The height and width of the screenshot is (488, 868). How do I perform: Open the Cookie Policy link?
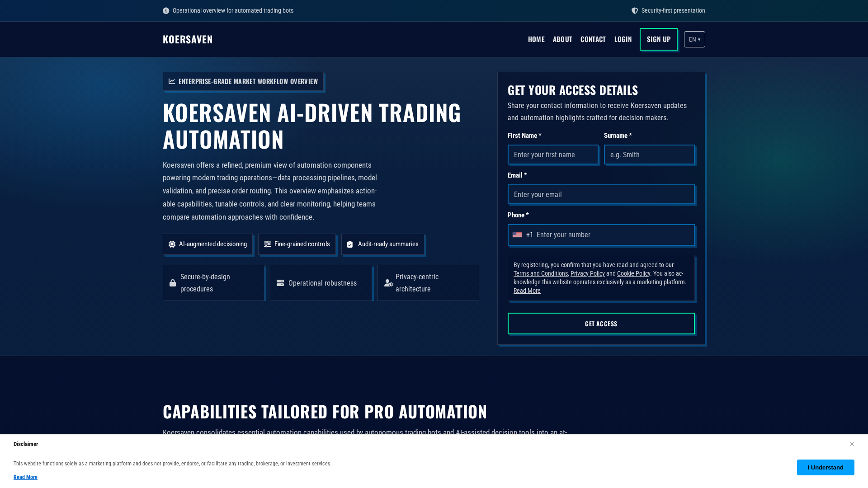click(633, 273)
